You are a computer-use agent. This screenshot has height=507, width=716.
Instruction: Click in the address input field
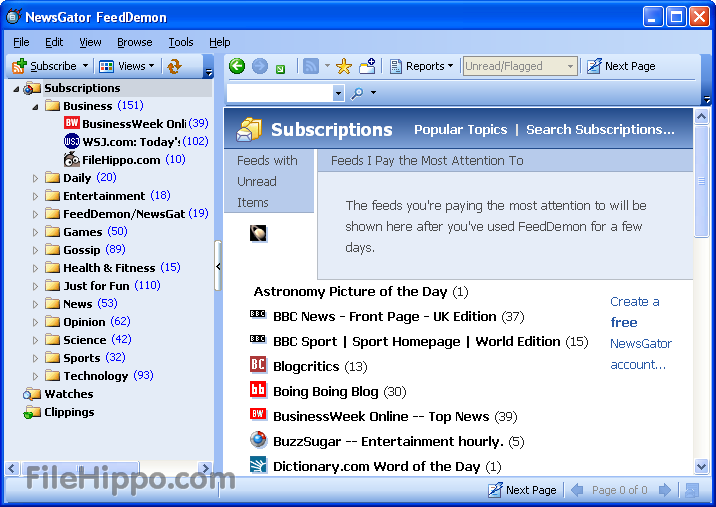(278, 93)
